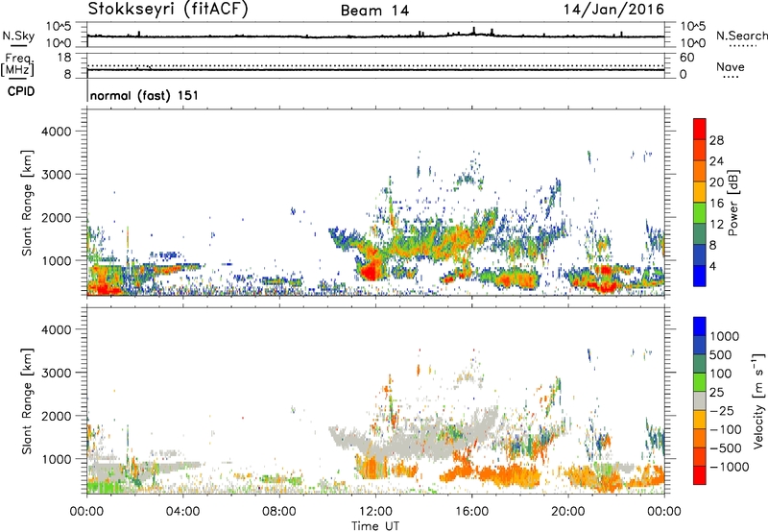
Task: Click the red high-power patch near 12:00
Action: coord(372,270)
